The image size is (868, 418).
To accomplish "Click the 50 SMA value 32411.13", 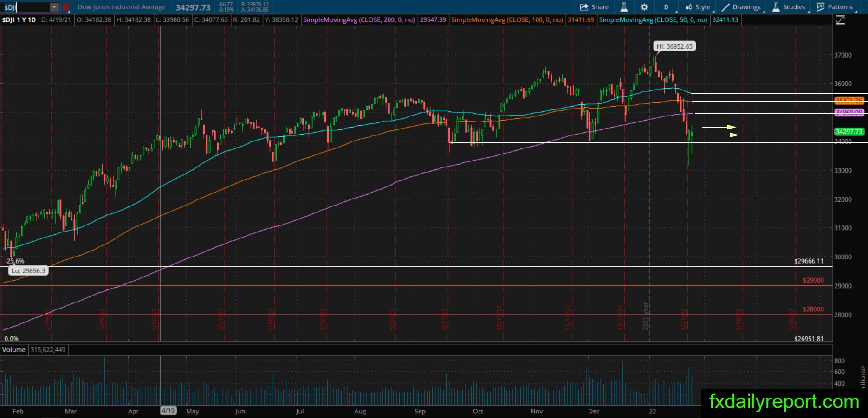I will [x=725, y=20].
